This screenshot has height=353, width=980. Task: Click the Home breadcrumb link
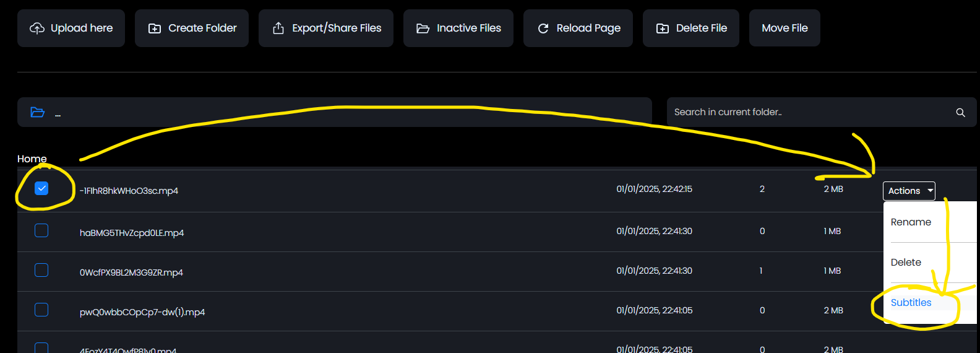tap(32, 159)
